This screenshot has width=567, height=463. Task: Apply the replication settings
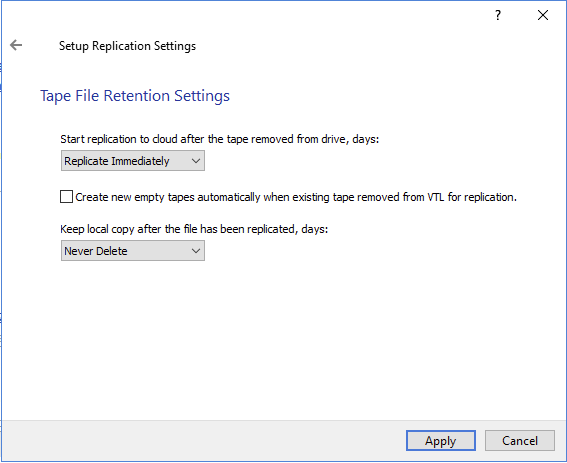click(x=440, y=441)
